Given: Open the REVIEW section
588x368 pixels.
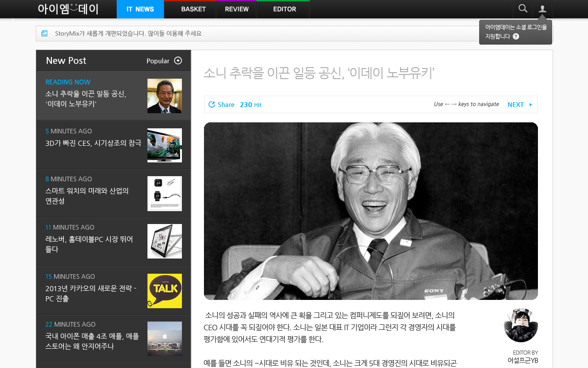Looking at the screenshot, I should click(x=236, y=9).
